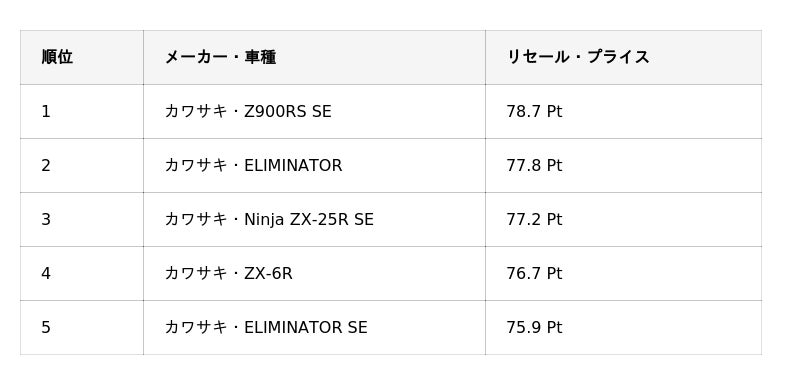The width and height of the screenshot is (800, 385).
Task: Click the 77.8 Pt value
Action: [x=534, y=165]
